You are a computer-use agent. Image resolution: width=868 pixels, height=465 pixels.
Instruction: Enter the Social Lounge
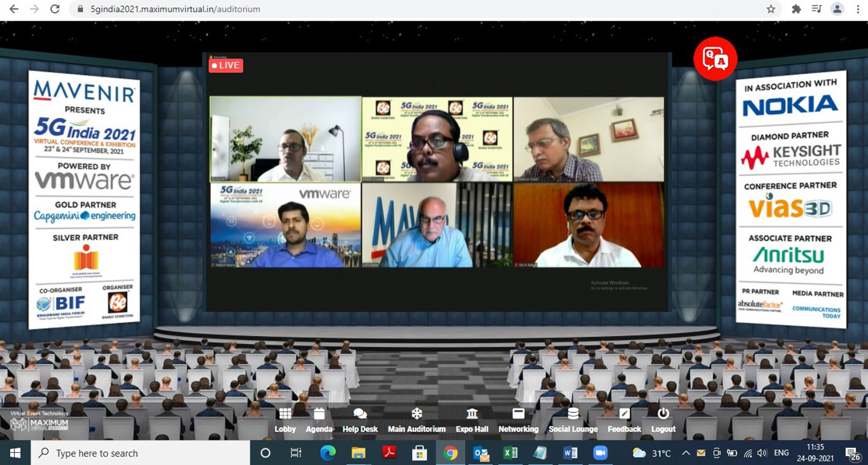pos(573,420)
